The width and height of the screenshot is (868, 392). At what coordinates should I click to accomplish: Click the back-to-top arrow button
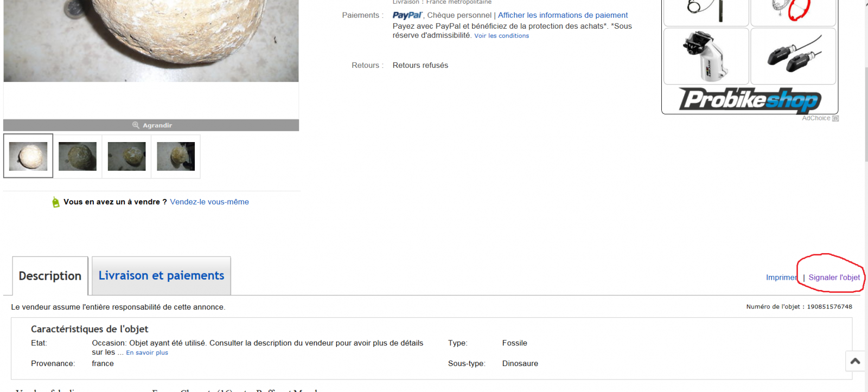pyautogui.click(x=856, y=361)
